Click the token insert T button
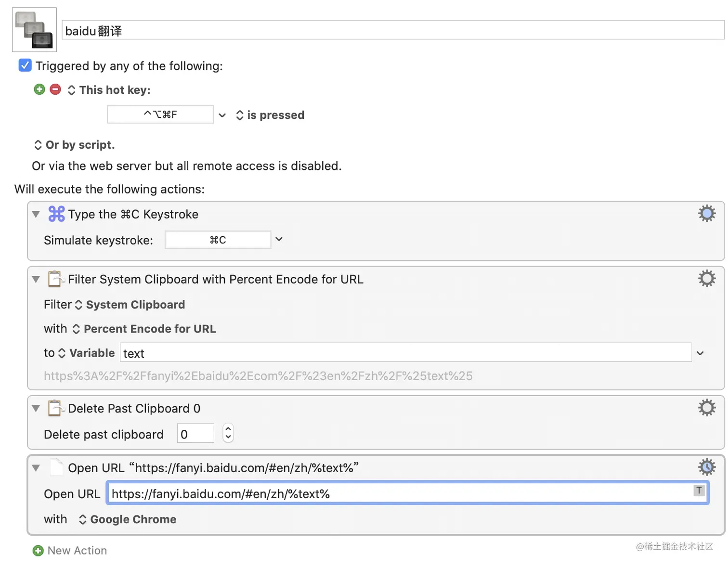The height and width of the screenshot is (566, 728). point(699,490)
